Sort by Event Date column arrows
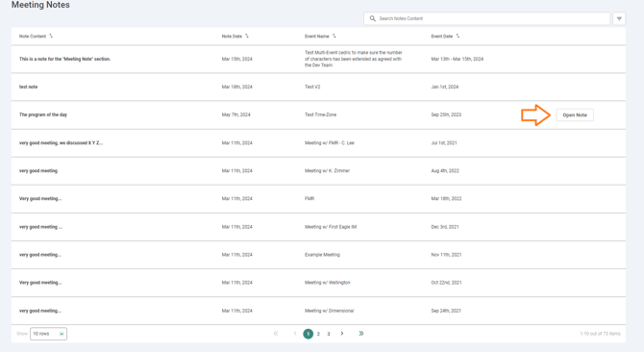 coord(458,36)
